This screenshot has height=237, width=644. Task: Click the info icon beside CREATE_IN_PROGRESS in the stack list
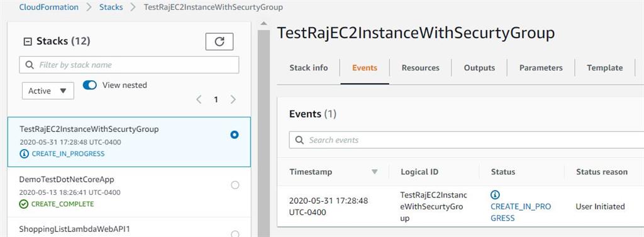pyautogui.click(x=25, y=154)
